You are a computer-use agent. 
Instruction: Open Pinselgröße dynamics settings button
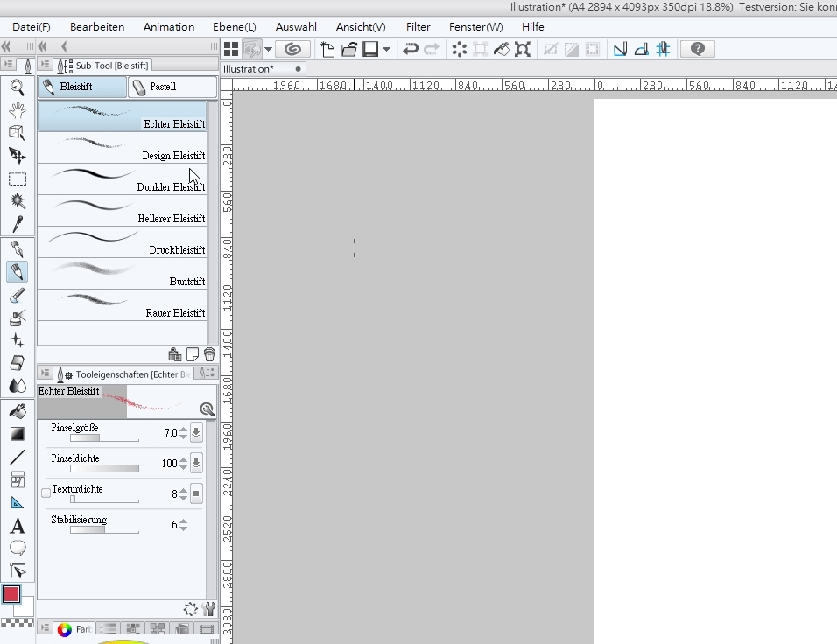(x=196, y=432)
